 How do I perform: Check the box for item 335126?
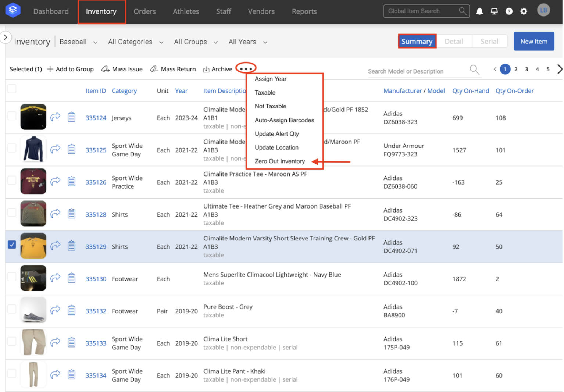(12, 180)
